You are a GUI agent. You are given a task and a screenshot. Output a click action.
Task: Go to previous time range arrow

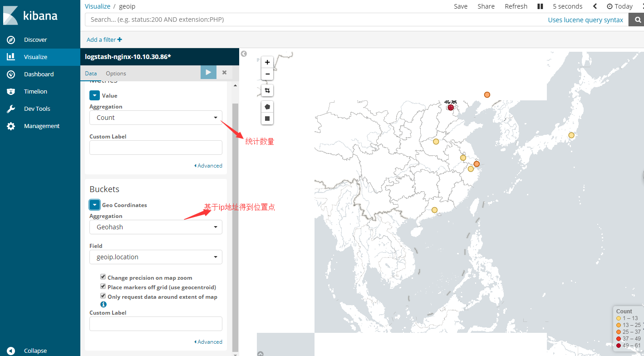[x=595, y=6]
